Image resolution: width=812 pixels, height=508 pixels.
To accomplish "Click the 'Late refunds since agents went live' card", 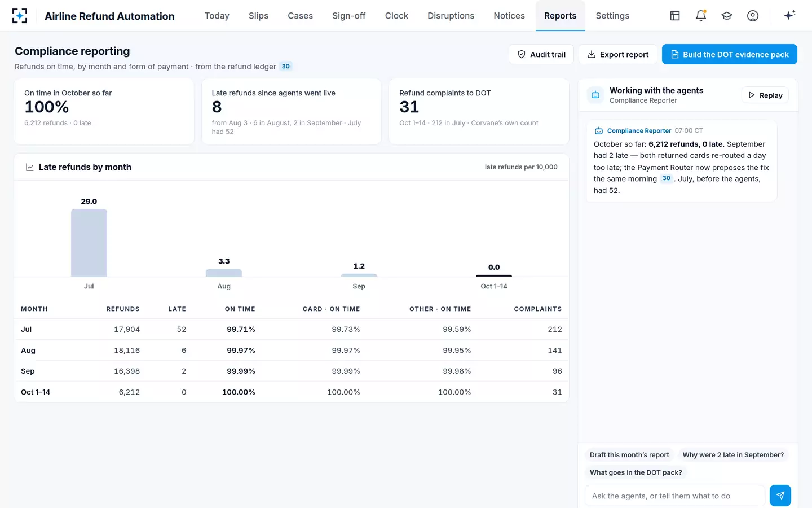I will [x=292, y=112].
